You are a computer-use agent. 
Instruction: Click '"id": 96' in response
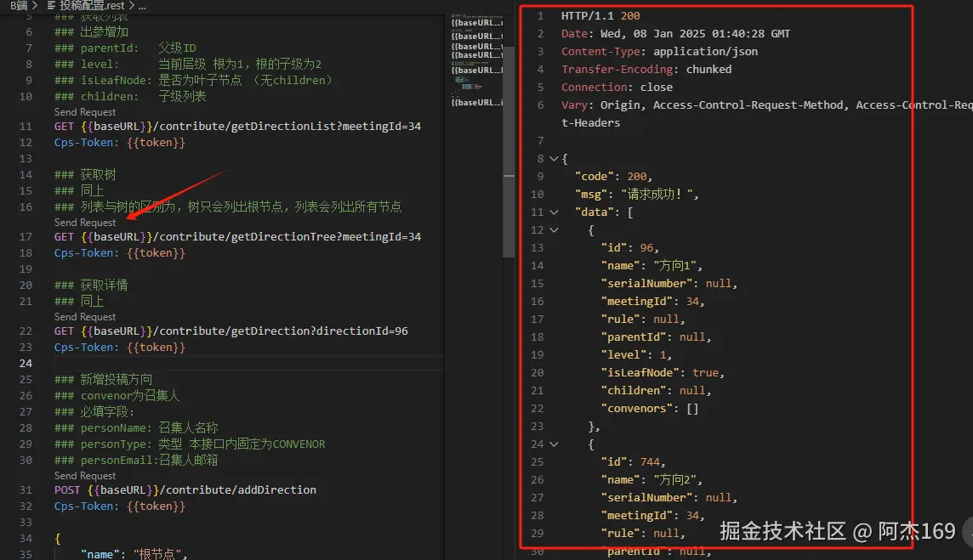coord(629,247)
